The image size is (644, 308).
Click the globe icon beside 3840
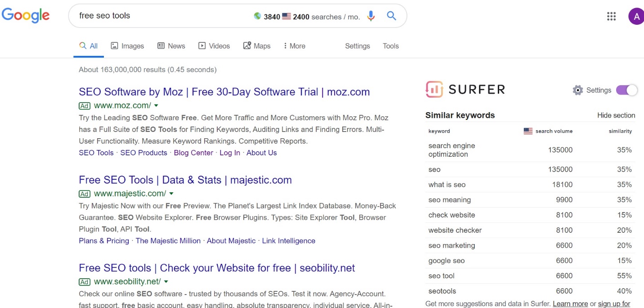click(x=257, y=16)
